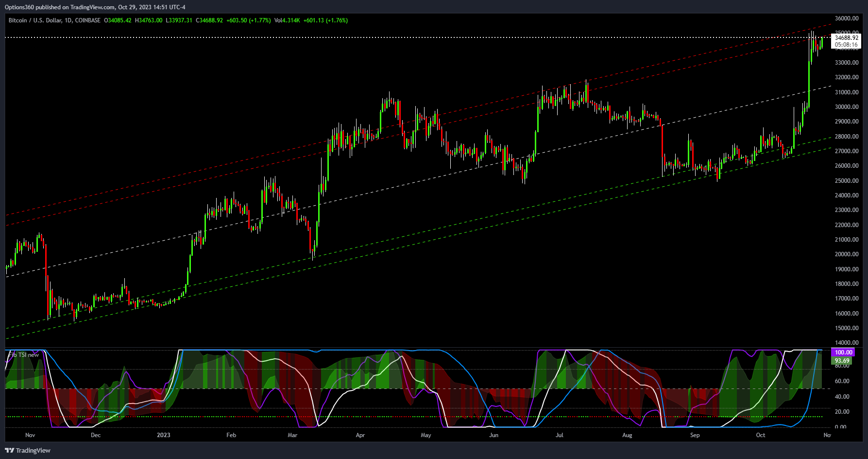The image size is (868, 459).
Task: Click the Feb label on time axis
Action: click(x=231, y=435)
